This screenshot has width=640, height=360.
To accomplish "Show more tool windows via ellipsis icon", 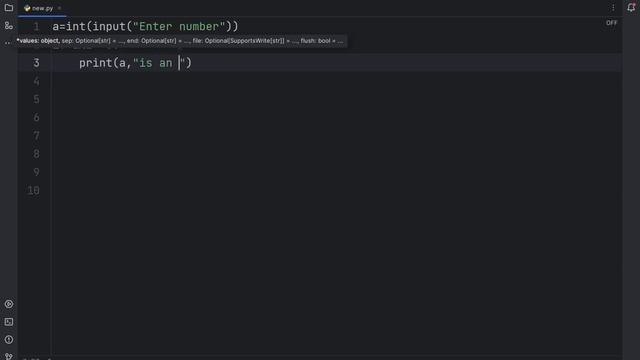I will pos(7,42).
